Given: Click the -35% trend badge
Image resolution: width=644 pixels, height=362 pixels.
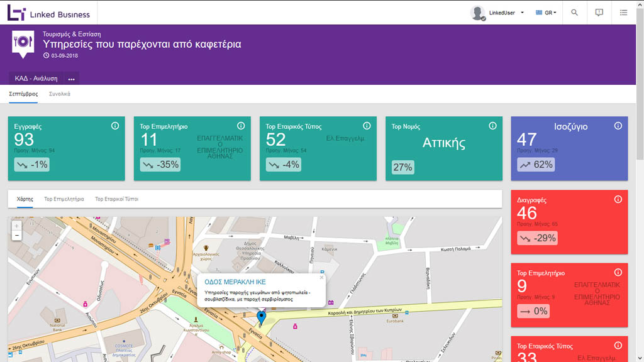Looking at the screenshot, I should (160, 165).
